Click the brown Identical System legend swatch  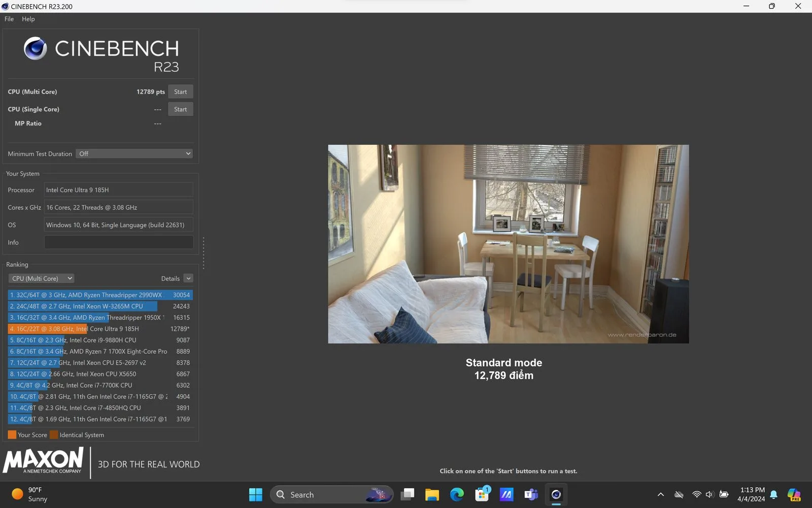54,435
